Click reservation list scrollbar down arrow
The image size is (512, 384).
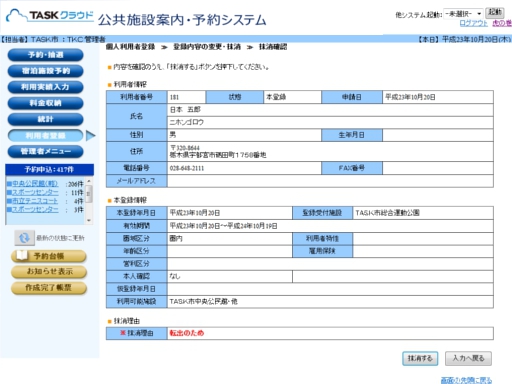89,220
